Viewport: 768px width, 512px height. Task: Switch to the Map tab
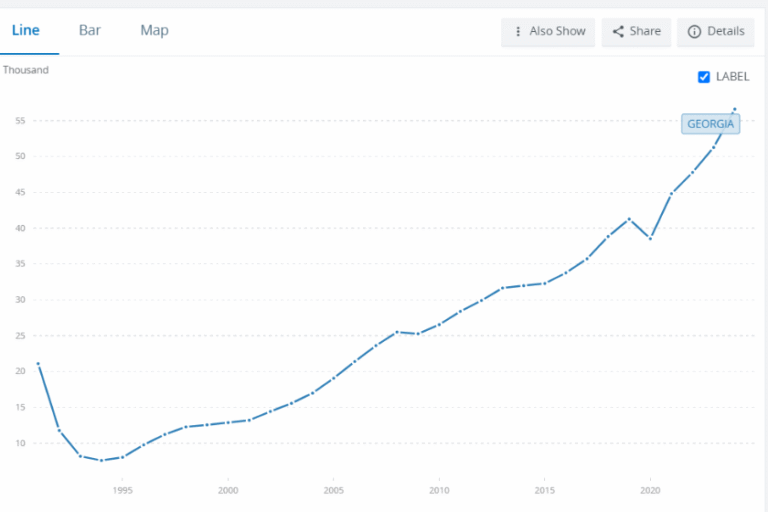[x=154, y=30]
